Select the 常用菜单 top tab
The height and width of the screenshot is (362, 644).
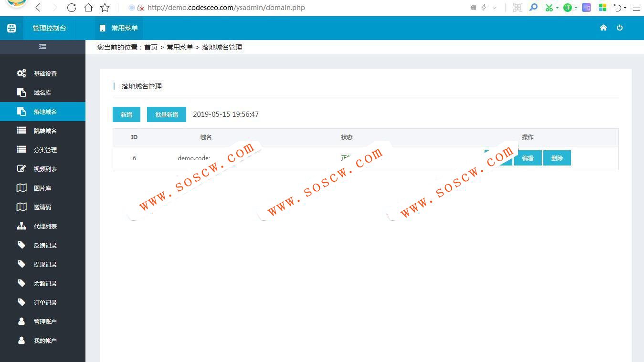pyautogui.click(x=119, y=28)
